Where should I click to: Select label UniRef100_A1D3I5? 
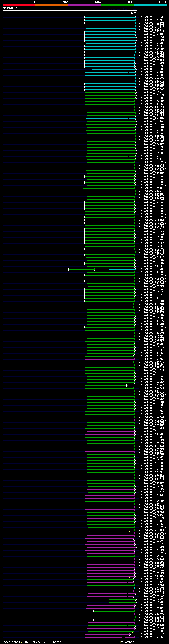tap(152, 373)
